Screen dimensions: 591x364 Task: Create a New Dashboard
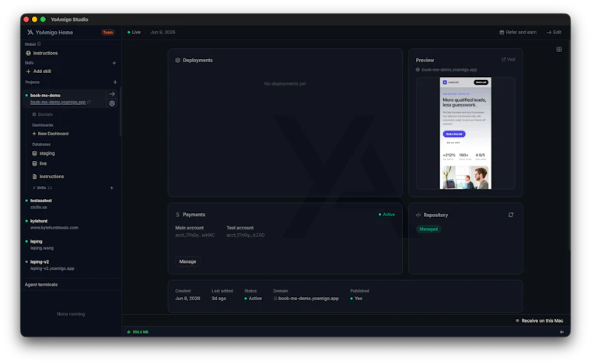click(x=51, y=134)
